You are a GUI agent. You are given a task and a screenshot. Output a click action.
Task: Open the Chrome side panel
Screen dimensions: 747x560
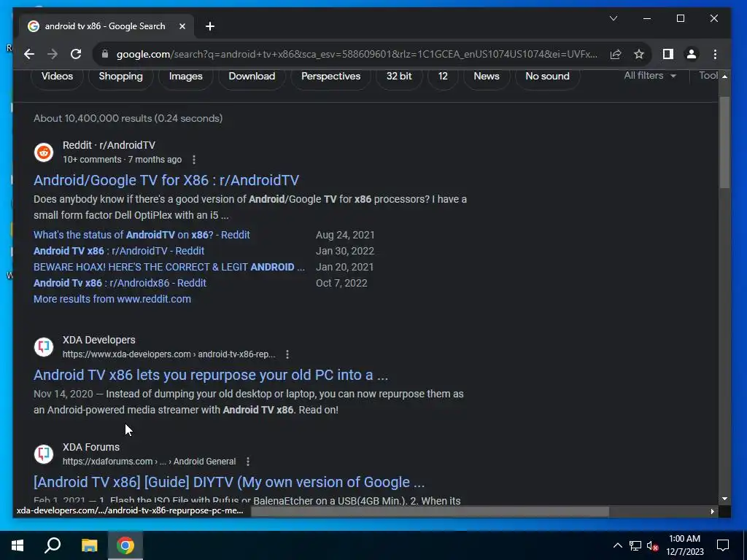tap(668, 54)
